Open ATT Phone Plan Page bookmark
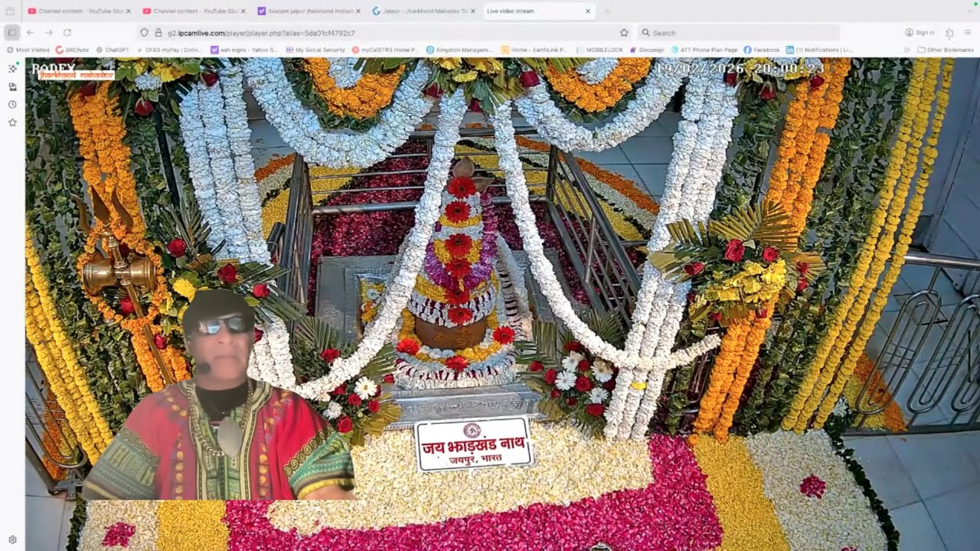980x551 pixels. point(704,50)
